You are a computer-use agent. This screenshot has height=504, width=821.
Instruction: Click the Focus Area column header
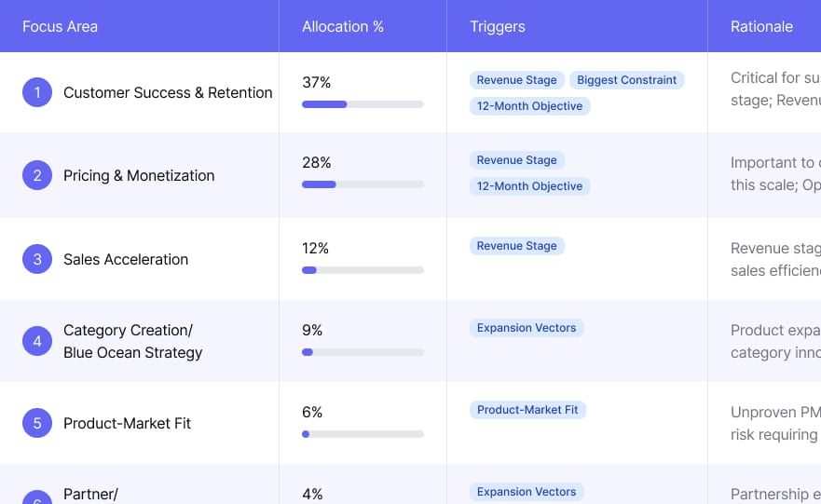tap(60, 26)
